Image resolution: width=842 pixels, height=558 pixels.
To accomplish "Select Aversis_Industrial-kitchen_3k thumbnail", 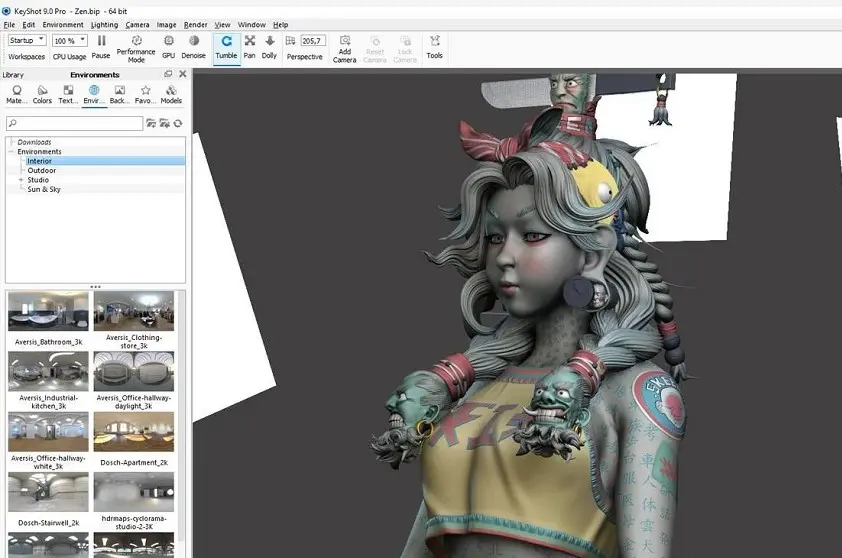I will 48,372.
